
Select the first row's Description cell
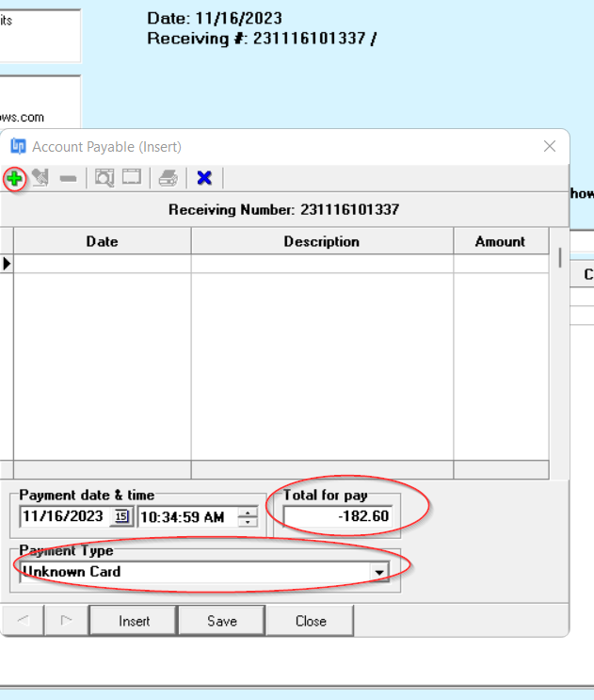point(322,264)
